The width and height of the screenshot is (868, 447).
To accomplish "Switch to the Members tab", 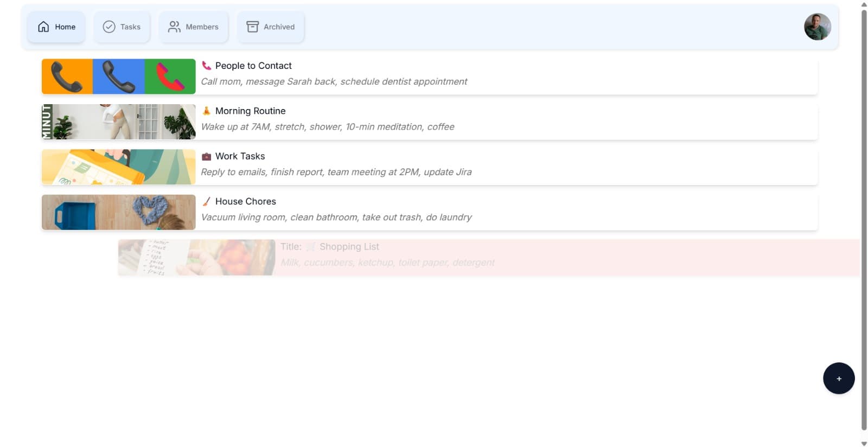I will tap(194, 27).
